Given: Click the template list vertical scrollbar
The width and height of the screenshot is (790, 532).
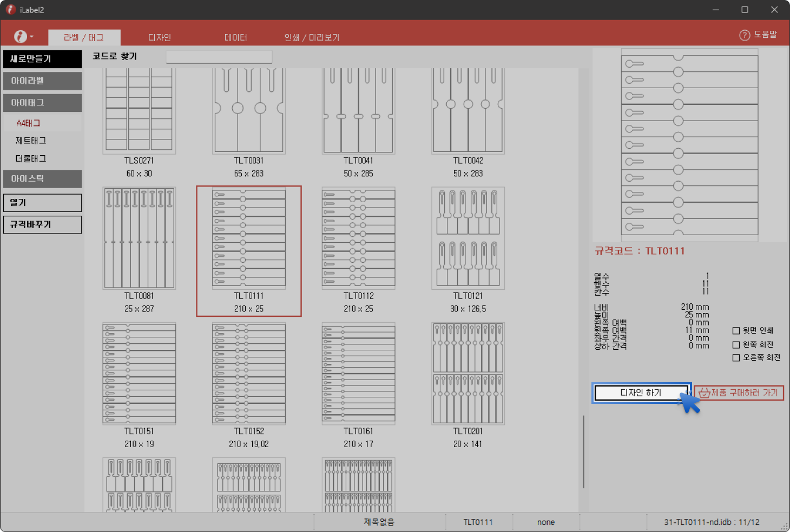Looking at the screenshot, I should 583,452.
